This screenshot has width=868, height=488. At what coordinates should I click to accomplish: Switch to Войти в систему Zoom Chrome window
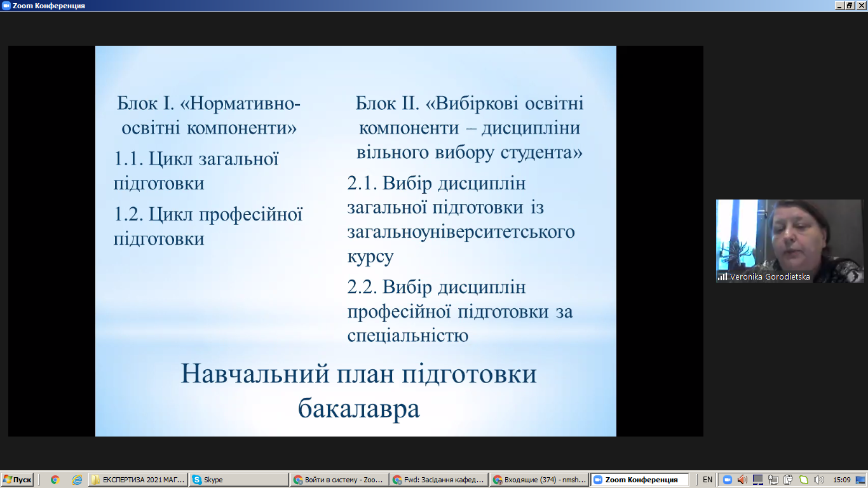pyautogui.click(x=338, y=480)
